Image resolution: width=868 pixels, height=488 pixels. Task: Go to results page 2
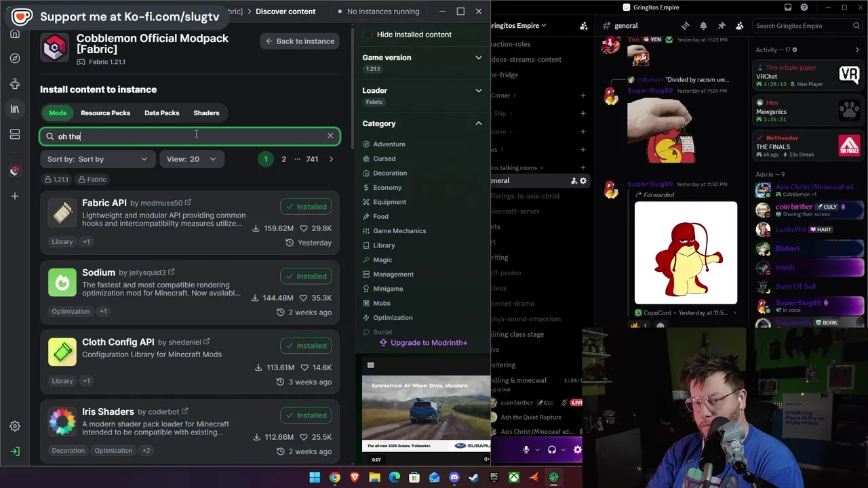pos(283,159)
